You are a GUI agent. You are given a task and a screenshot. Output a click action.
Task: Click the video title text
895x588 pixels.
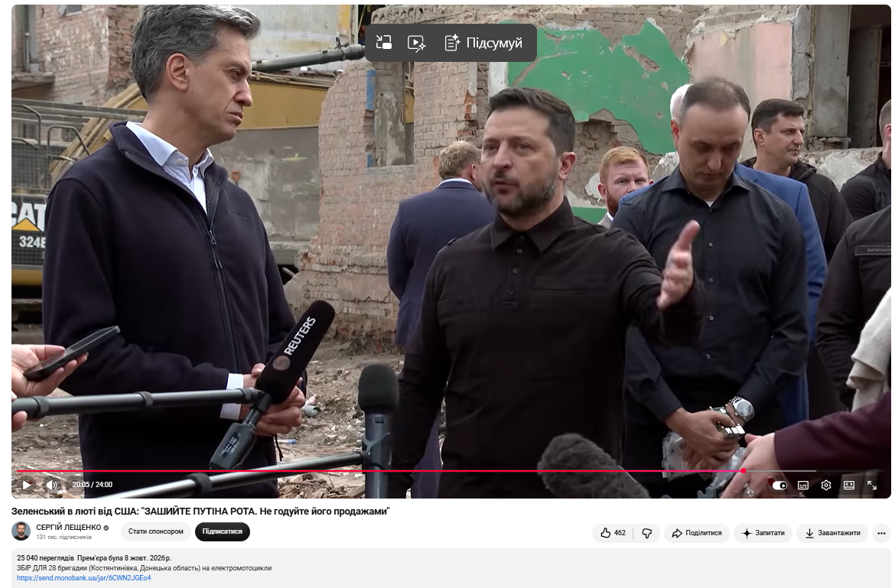click(x=200, y=511)
